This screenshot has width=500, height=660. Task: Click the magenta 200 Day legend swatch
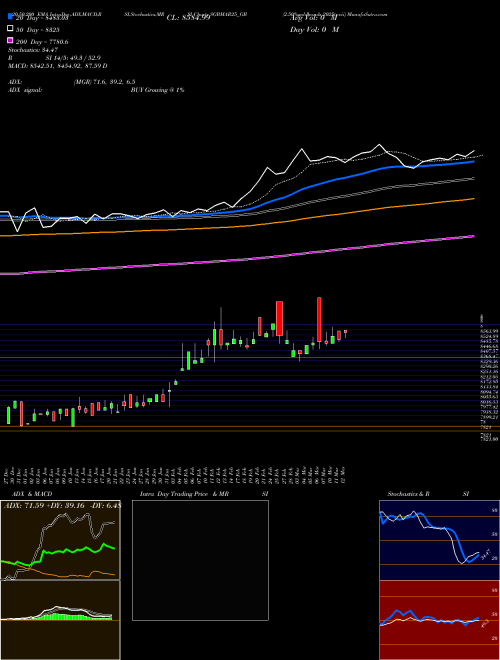[10, 40]
